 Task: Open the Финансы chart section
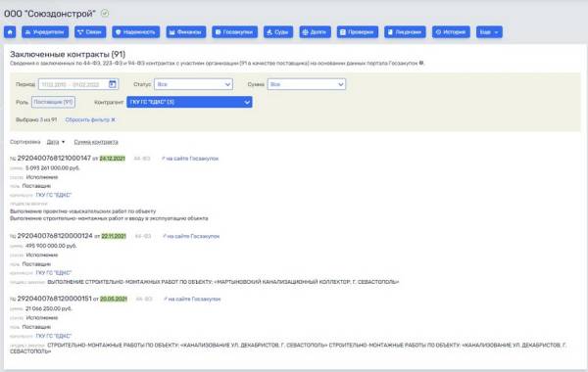[185, 32]
